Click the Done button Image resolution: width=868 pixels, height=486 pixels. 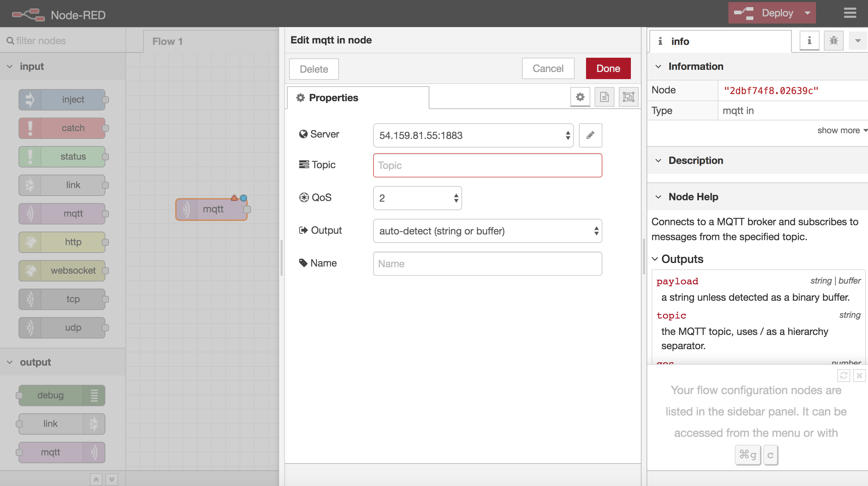[x=608, y=68]
